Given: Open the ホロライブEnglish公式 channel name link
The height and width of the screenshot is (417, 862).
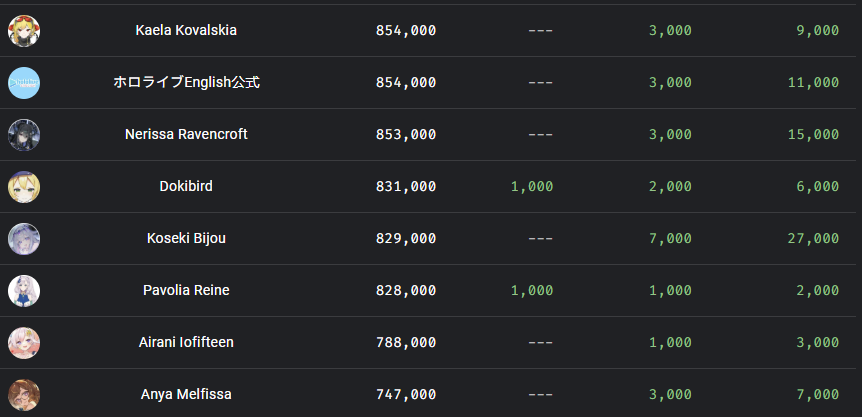Looking at the screenshot, I should tap(186, 83).
